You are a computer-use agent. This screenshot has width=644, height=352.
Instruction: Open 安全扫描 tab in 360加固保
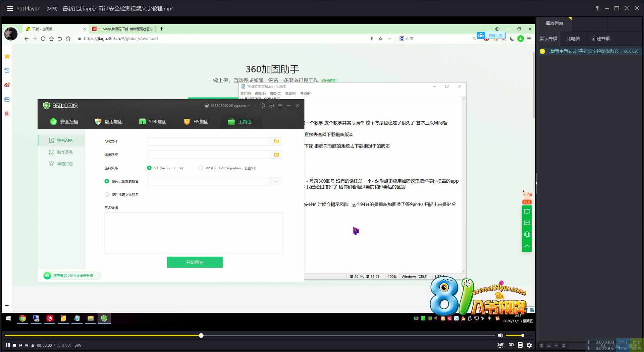click(64, 122)
